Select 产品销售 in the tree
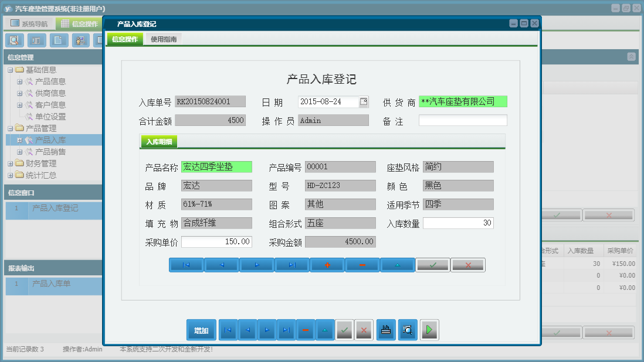This screenshot has width=644, height=362. pos(50,152)
